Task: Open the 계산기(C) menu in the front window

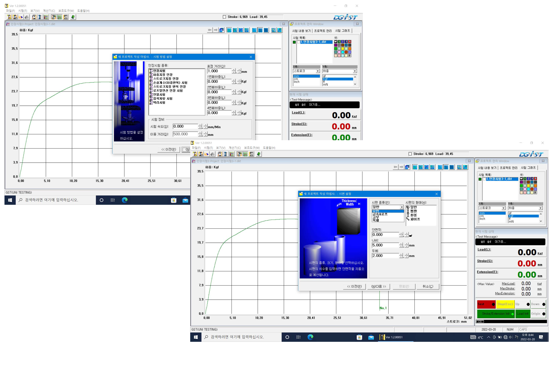Action: (234, 148)
